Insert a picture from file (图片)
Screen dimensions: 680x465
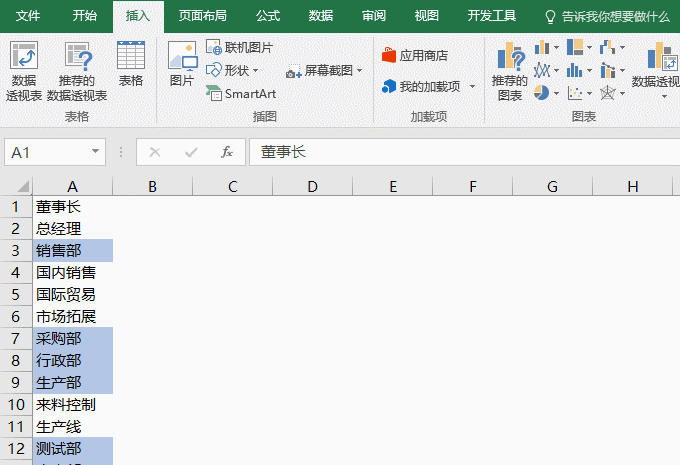(x=182, y=64)
